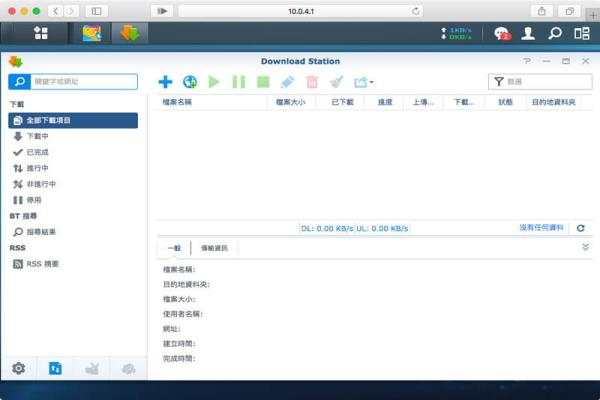Collapse detail panel with double chevron
Image resolution: width=600 pixels, height=400 pixels.
(x=585, y=247)
